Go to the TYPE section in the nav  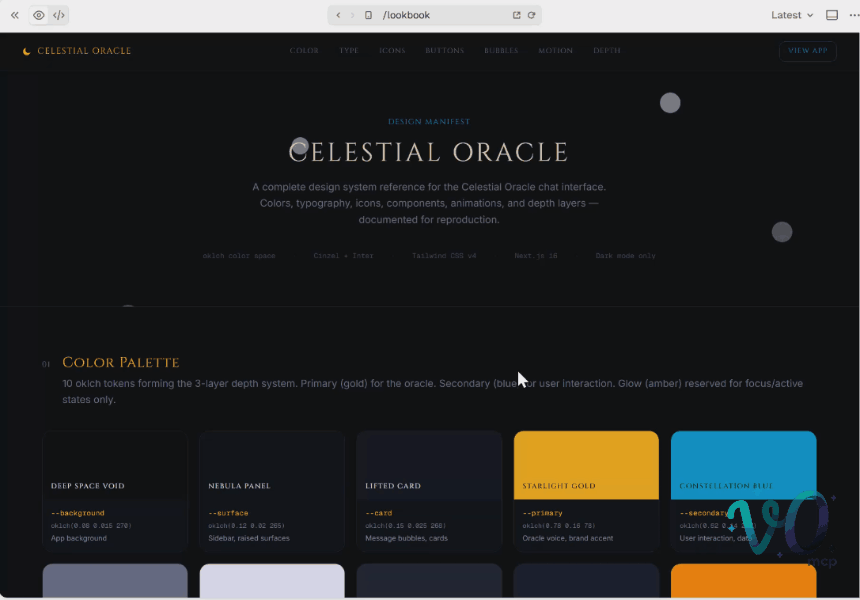[349, 50]
